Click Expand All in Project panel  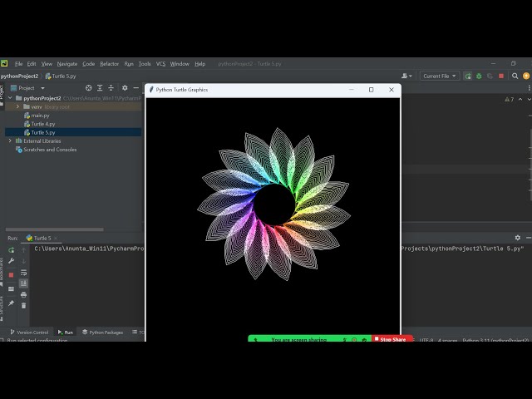(x=100, y=88)
